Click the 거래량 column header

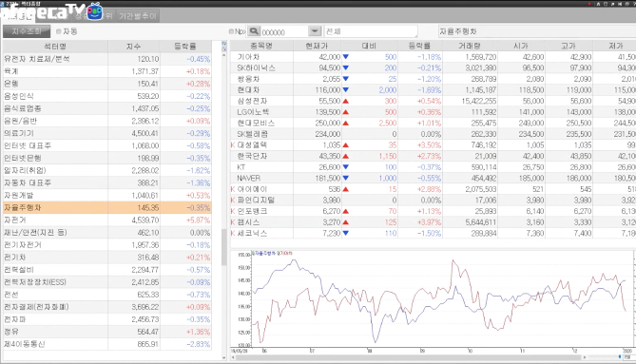coord(470,47)
